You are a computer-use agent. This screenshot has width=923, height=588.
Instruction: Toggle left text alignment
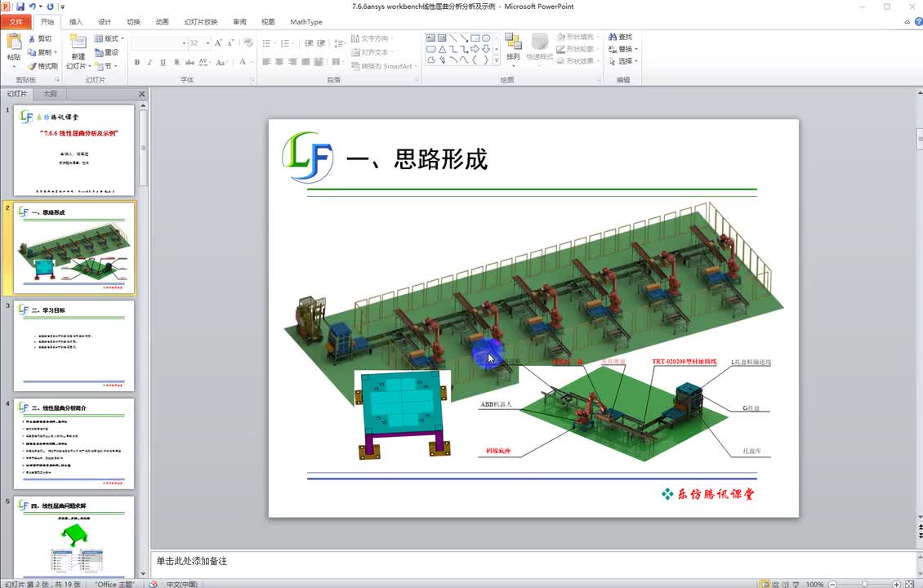click(x=266, y=62)
